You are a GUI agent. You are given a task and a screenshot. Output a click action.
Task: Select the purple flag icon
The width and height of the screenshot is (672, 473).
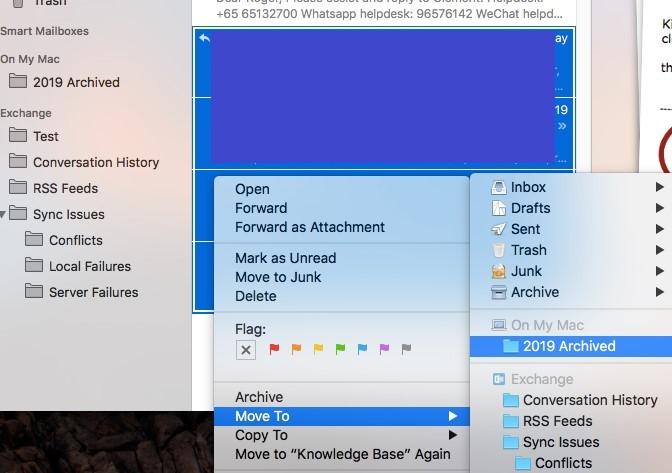(x=384, y=349)
